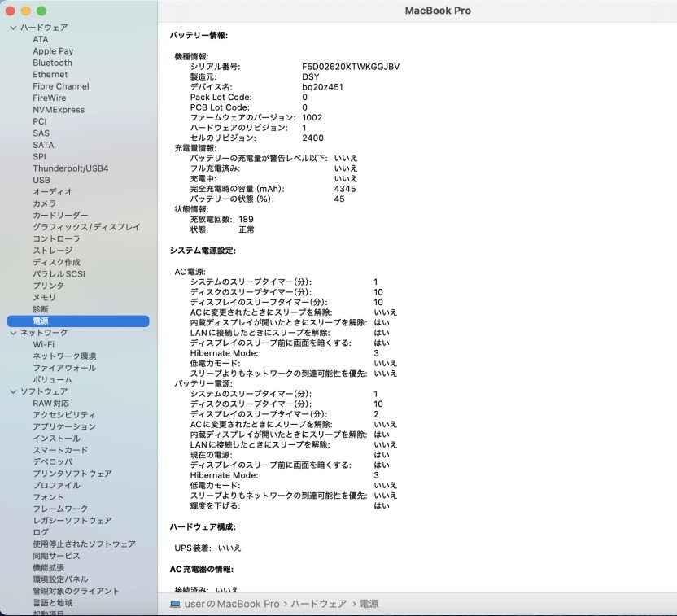
Task: Select 使用停止されたソフトウェア entry
Action: point(85,544)
